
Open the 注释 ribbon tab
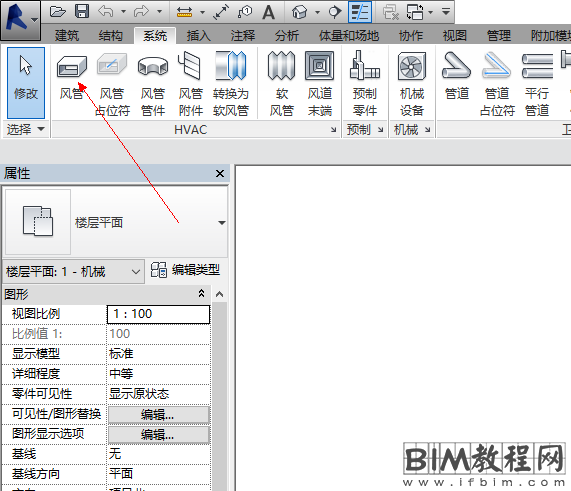[243, 36]
